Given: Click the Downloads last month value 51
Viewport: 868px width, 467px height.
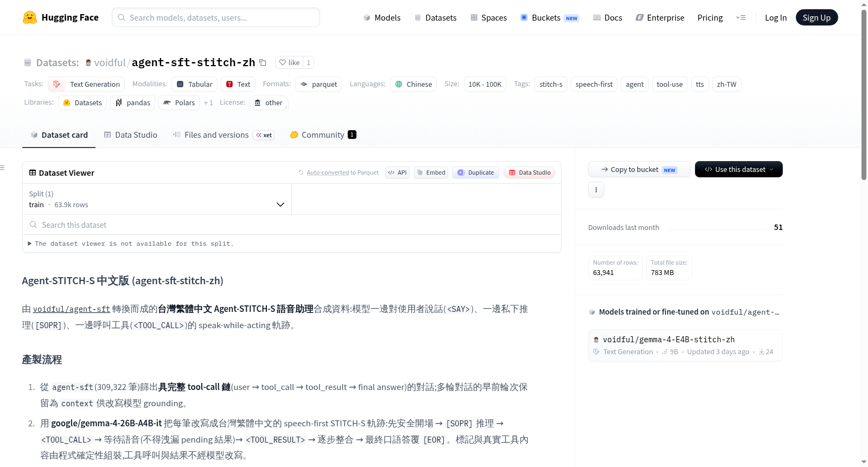Looking at the screenshot, I should click(778, 227).
